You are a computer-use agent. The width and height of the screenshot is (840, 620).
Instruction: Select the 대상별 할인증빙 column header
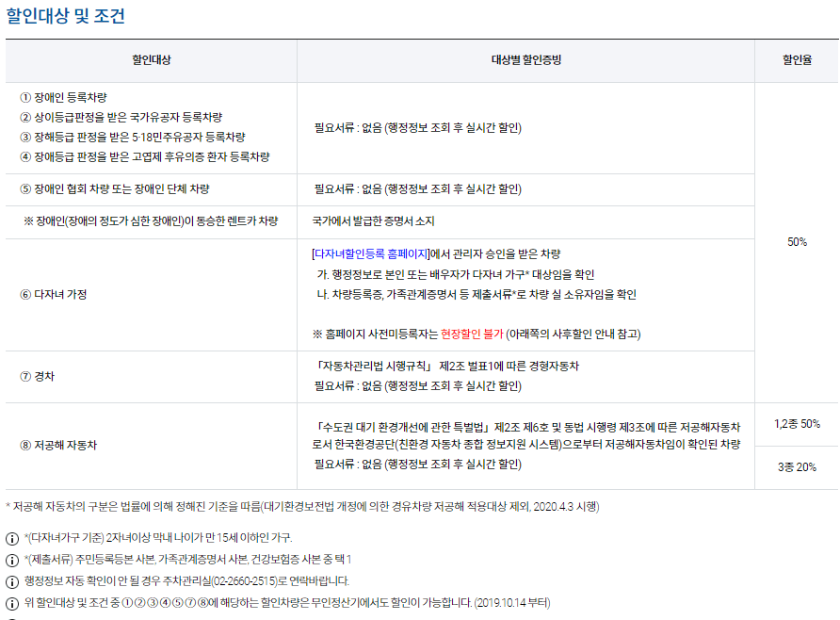[x=526, y=60]
